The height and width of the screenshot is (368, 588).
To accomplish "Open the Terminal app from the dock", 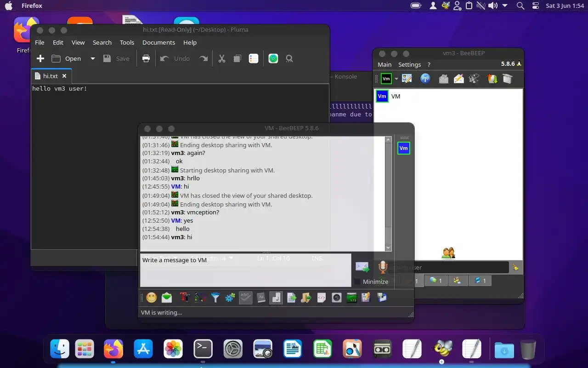I will [x=203, y=349].
